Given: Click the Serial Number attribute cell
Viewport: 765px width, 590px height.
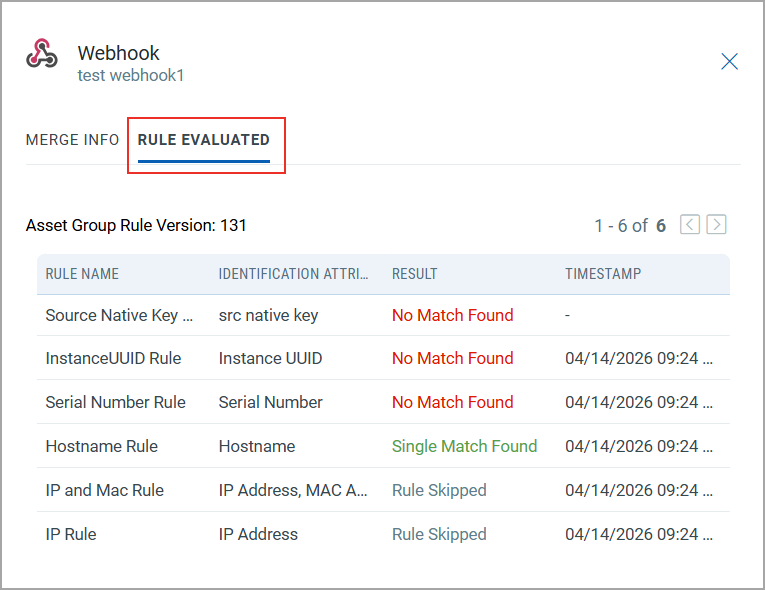Looking at the screenshot, I should (270, 402).
